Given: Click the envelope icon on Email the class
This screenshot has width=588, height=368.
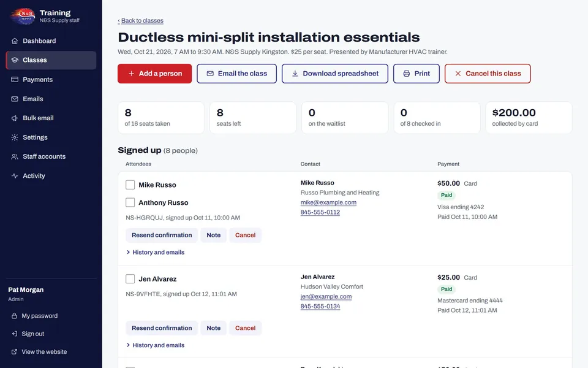Looking at the screenshot, I should [210, 74].
